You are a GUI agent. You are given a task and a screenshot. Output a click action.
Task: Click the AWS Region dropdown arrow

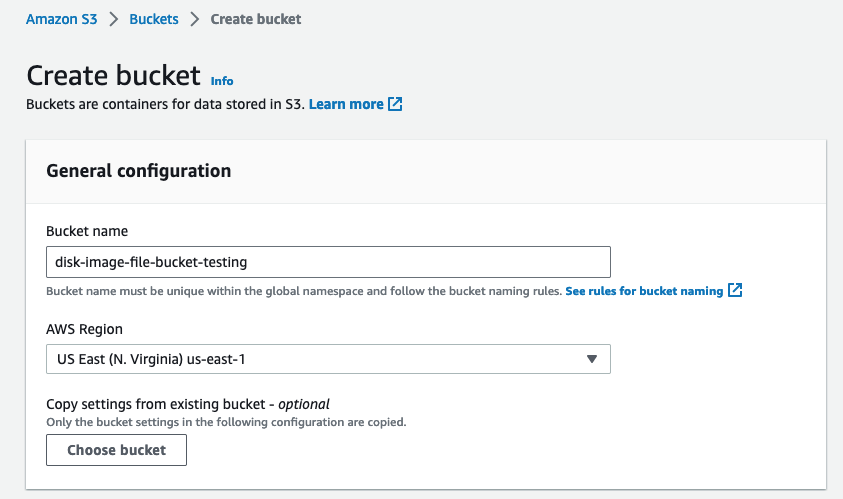coord(592,359)
